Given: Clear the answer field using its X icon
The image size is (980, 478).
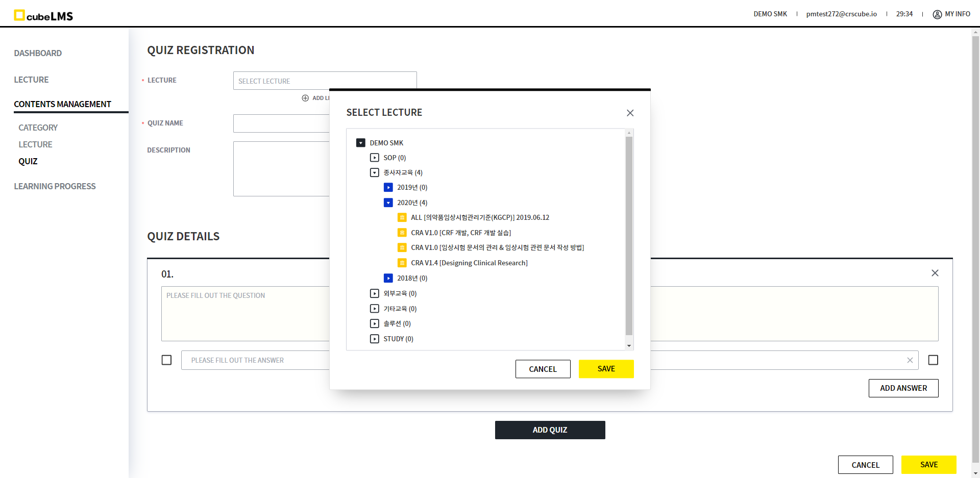Looking at the screenshot, I should (x=910, y=360).
